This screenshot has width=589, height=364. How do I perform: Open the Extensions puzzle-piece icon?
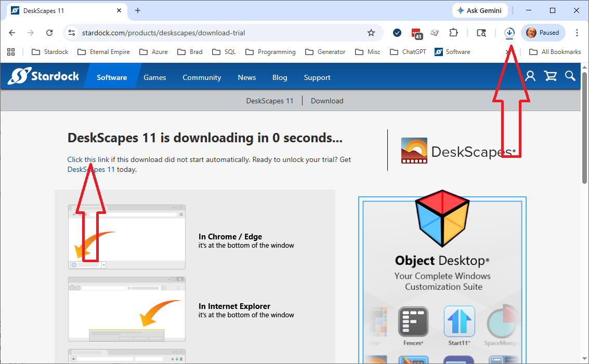(453, 33)
